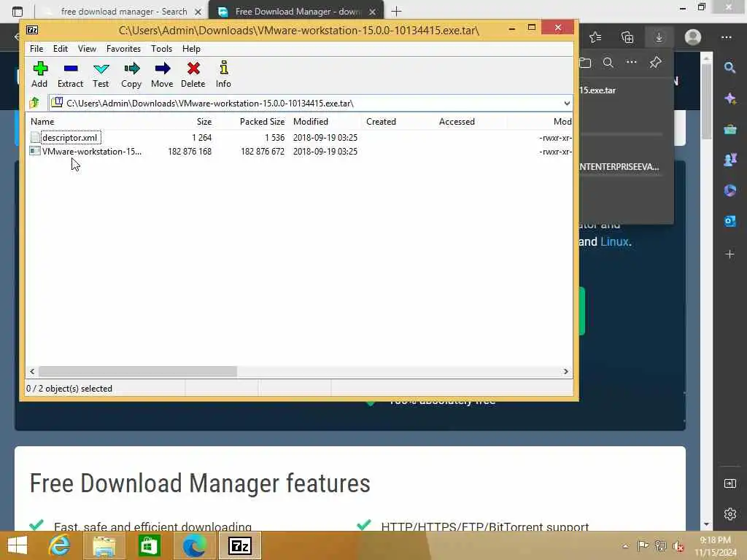Click size value 182 876 168

click(x=190, y=152)
